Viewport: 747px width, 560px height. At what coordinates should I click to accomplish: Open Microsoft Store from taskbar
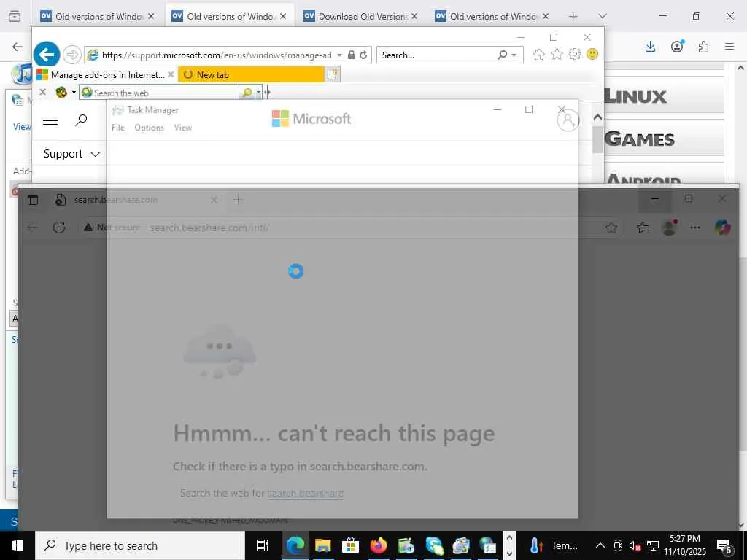coord(350,545)
